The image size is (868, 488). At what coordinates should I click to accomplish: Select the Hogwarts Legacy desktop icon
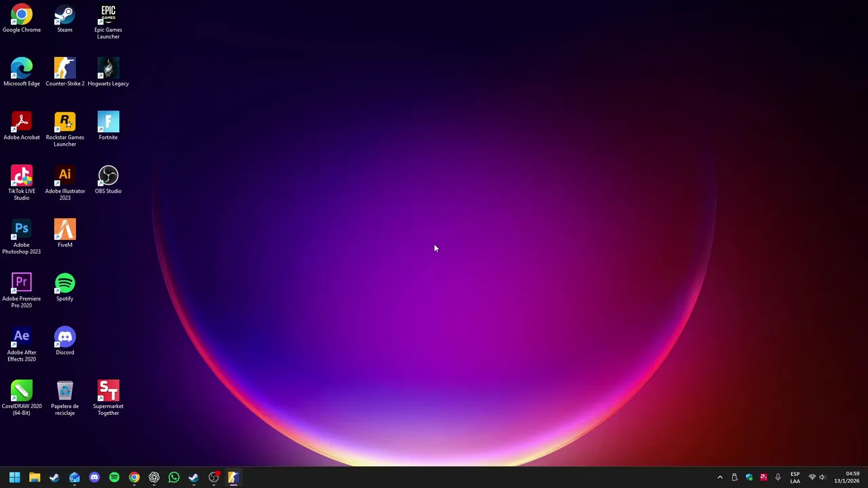(108, 73)
